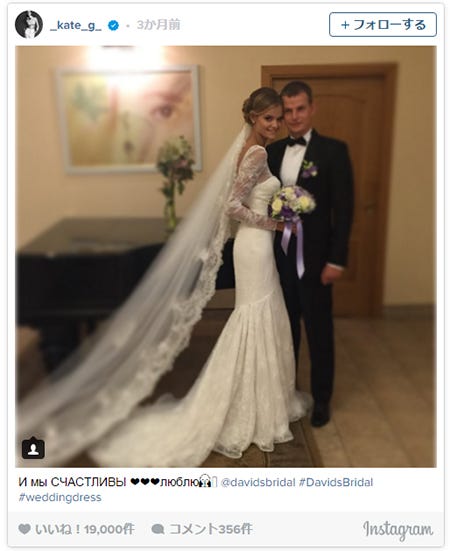Click the Instagram logo
The width and height of the screenshot is (450, 551).
(397, 530)
